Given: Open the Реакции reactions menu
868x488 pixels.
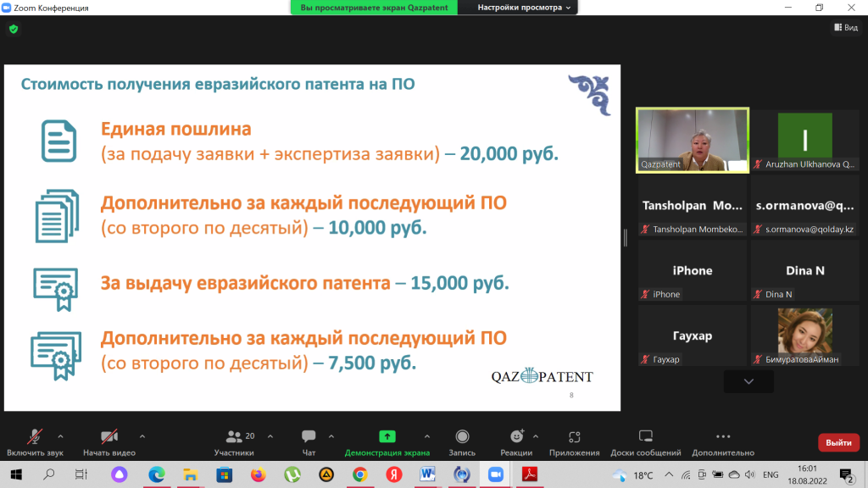Looking at the screenshot, I should [x=516, y=441].
